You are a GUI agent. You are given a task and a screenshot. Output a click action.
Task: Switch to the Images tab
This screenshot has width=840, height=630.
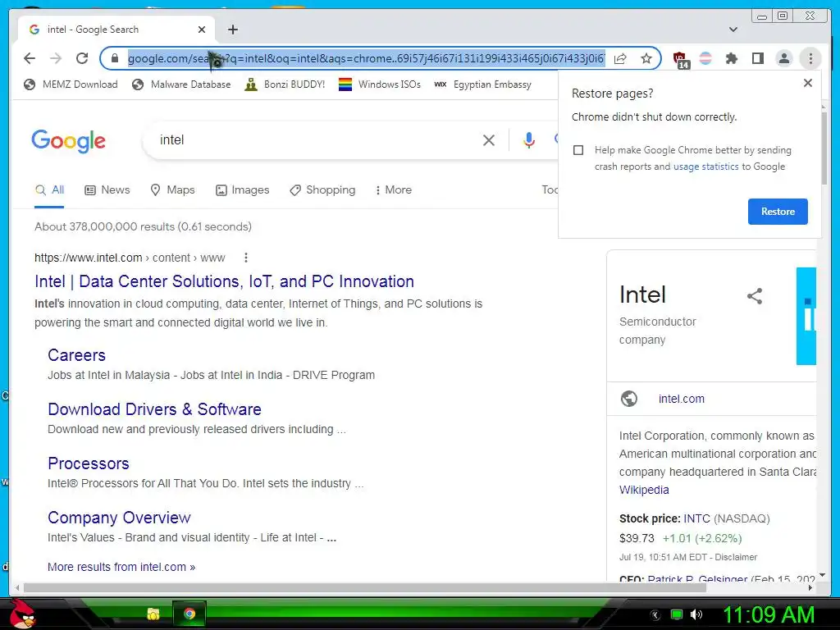pos(243,190)
